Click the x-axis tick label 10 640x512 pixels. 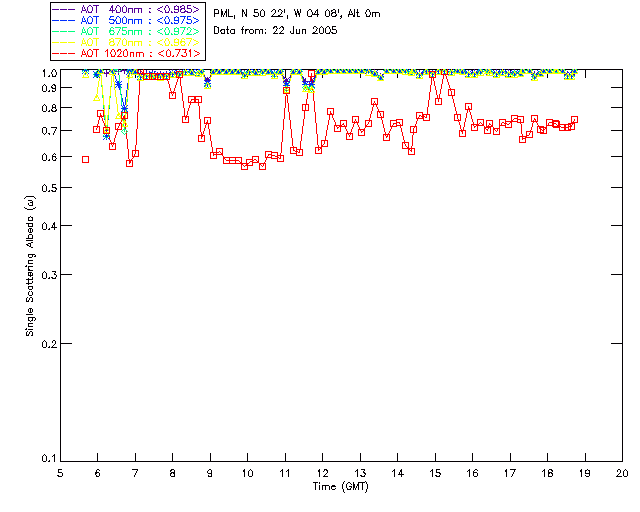[x=247, y=473]
